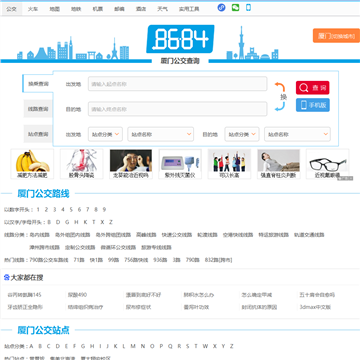
Task: Open the black eyeglasses ad thumbnail
Action: point(328,164)
